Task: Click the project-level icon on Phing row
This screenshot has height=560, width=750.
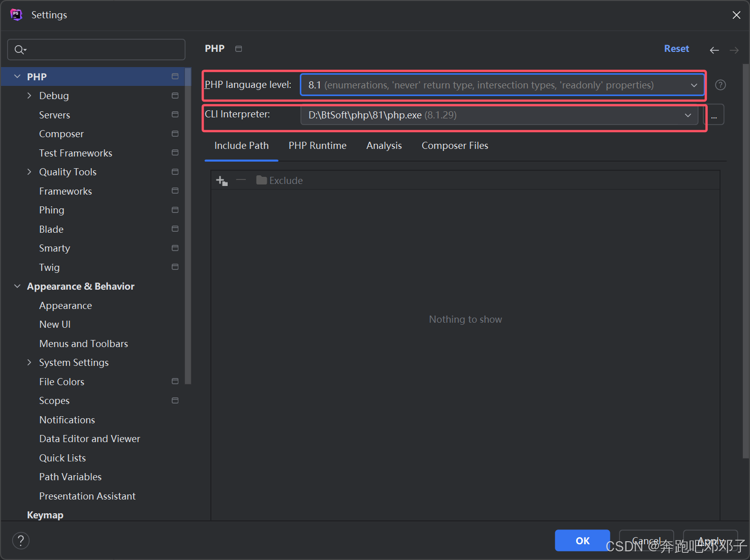Action: pyautogui.click(x=175, y=210)
